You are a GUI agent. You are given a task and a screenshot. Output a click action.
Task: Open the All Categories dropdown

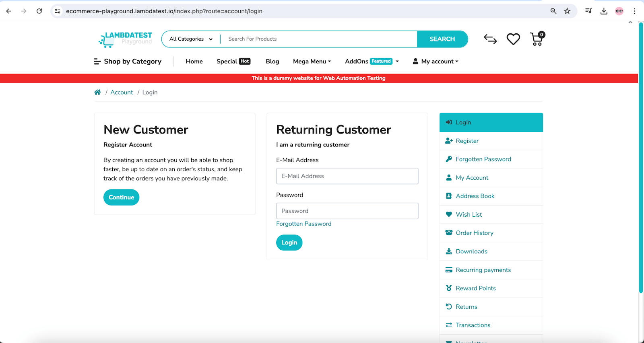pyautogui.click(x=191, y=39)
